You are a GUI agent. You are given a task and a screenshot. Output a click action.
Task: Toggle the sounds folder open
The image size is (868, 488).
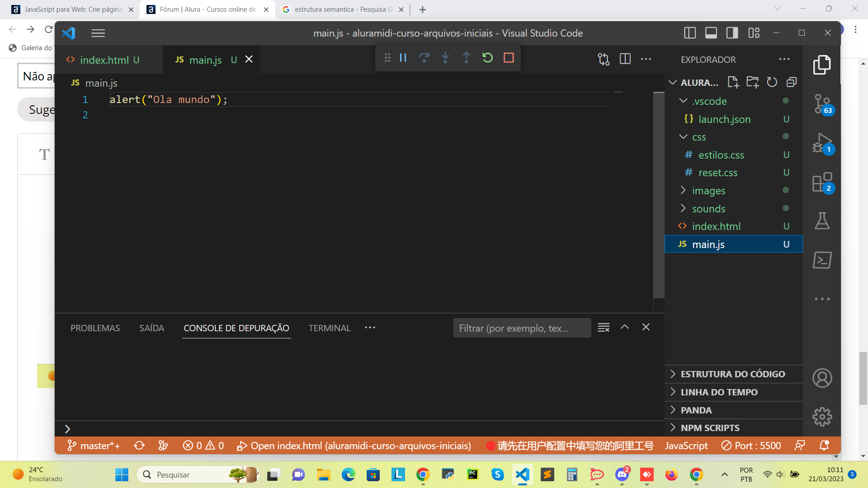[708, 209]
